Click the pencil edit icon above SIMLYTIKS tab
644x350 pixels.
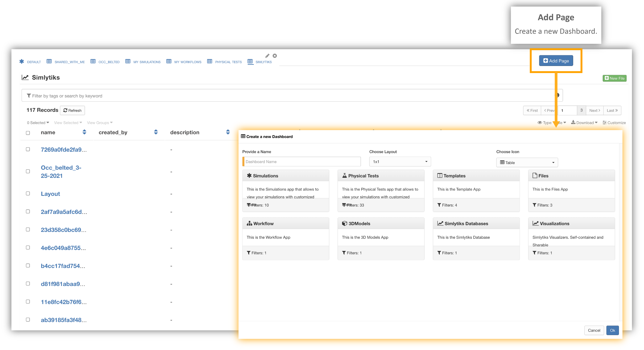pos(267,56)
